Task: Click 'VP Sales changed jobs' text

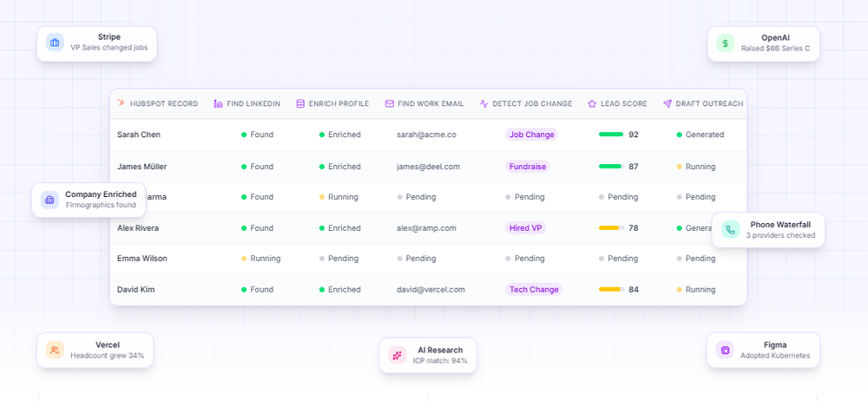Action: (x=109, y=48)
